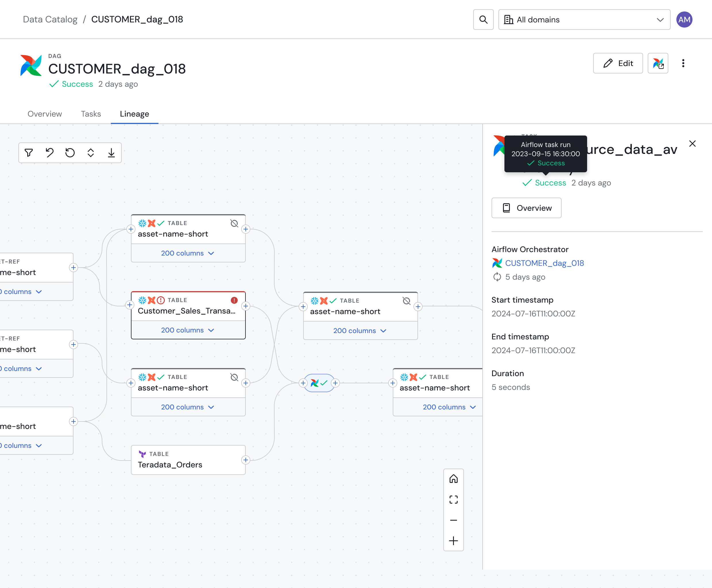This screenshot has width=712, height=588.
Task: Fit lineage graph to screen
Action: click(453, 500)
